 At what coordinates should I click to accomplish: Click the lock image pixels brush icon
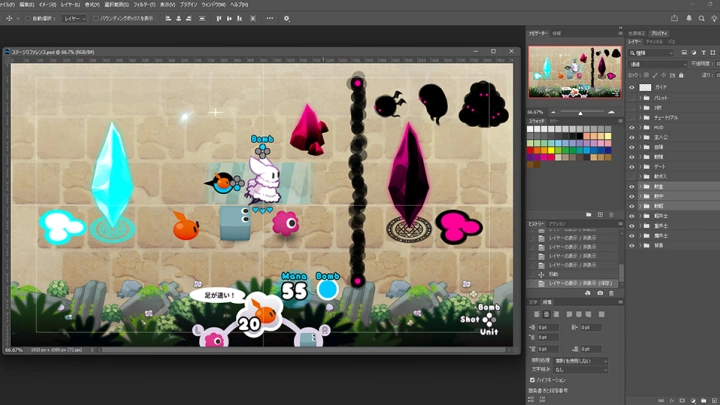click(655, 75)
